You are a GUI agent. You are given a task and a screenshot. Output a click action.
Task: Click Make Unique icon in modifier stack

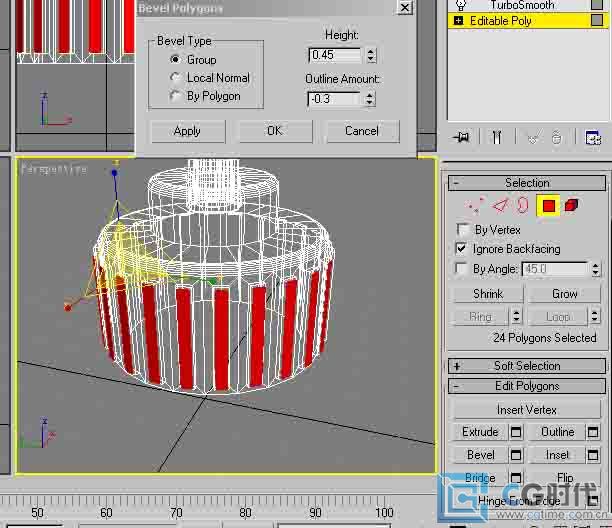click(x=532, y=138)
